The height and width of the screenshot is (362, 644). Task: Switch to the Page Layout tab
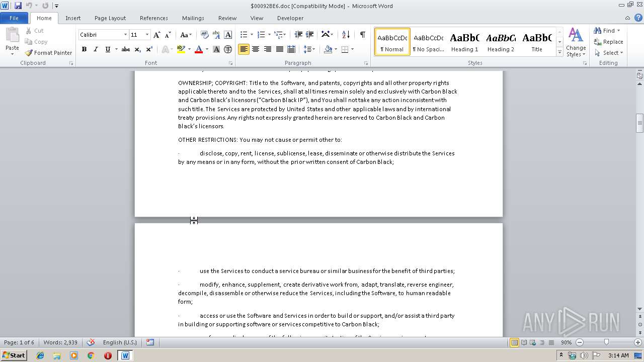click(x=110, y=18)
